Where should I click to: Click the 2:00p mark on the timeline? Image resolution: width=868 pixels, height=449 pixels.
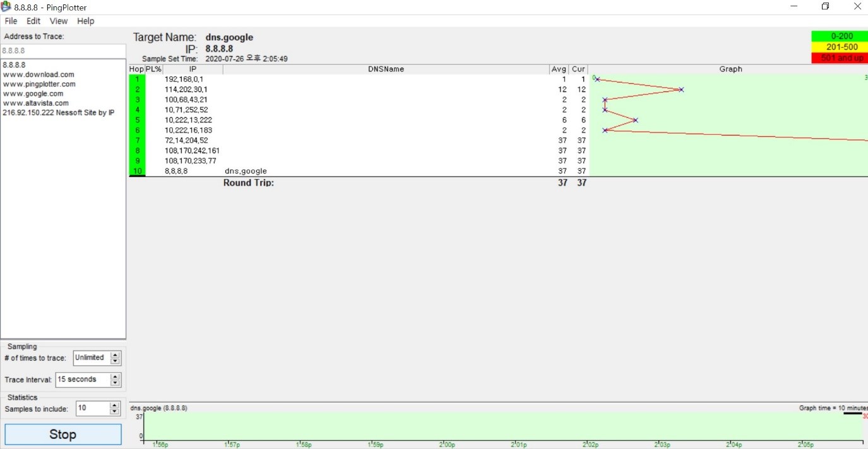448,444
